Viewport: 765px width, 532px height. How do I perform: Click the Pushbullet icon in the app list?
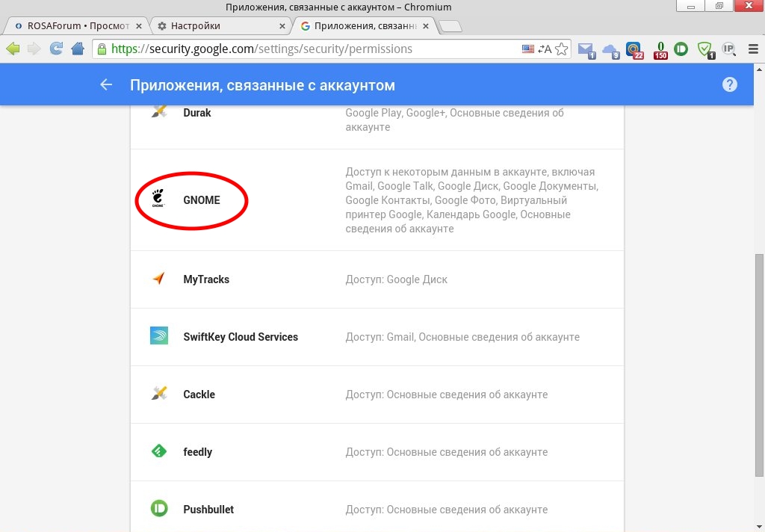[159, 508]
